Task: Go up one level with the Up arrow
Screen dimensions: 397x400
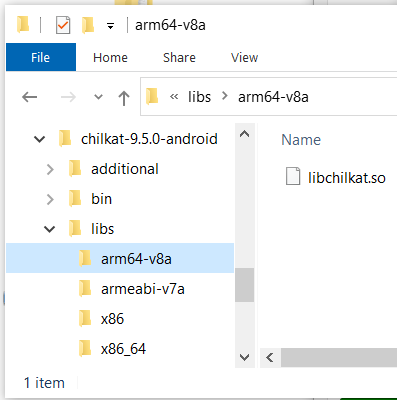Action: pyautogui.click(x=124, y=98)
